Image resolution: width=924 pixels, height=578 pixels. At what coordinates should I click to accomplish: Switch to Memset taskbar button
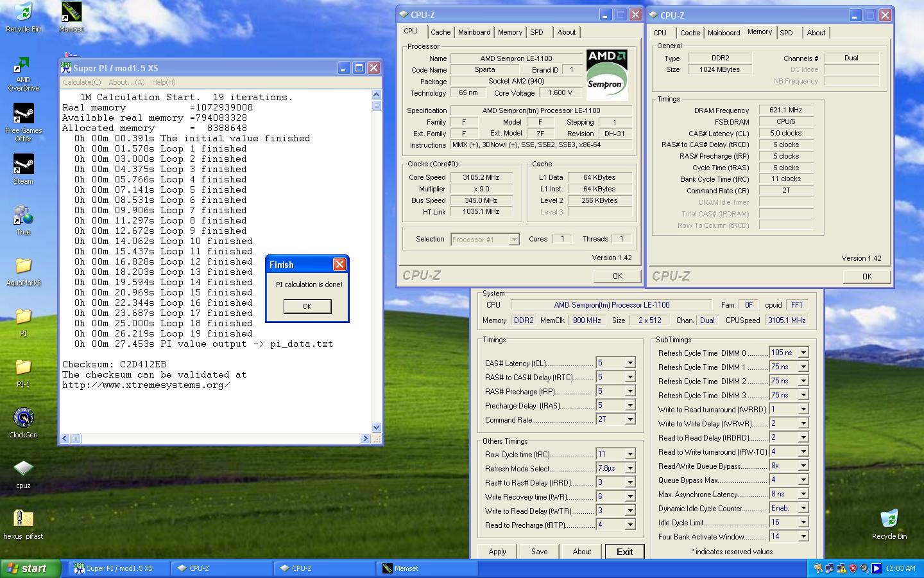pos(427,568)
